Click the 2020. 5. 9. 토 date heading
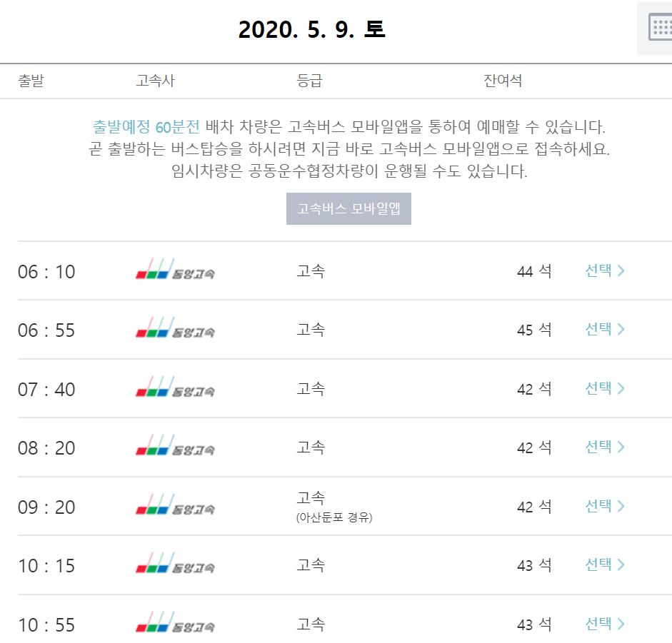 [311, 29]
